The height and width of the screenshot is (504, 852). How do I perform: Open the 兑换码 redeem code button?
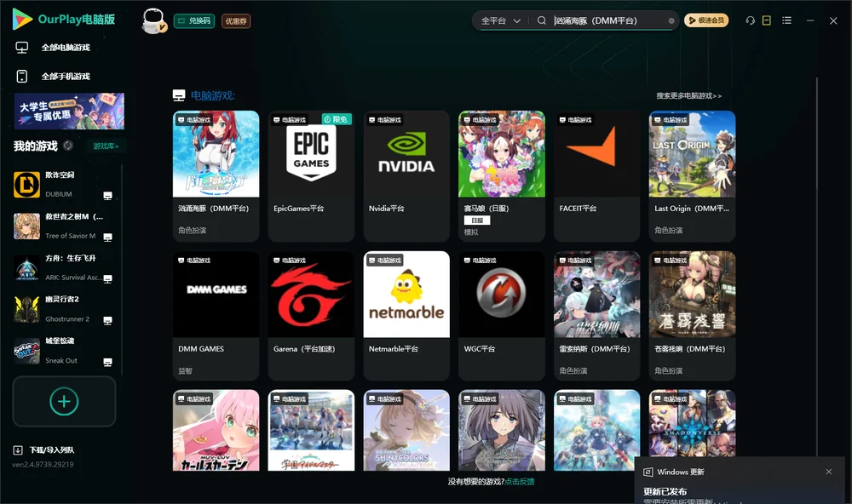(194, 20)
